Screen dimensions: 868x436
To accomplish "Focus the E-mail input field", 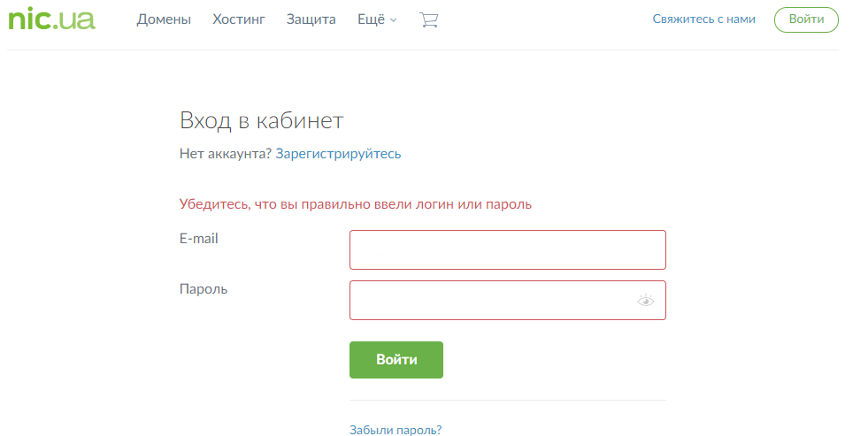I will pos(508,250).
